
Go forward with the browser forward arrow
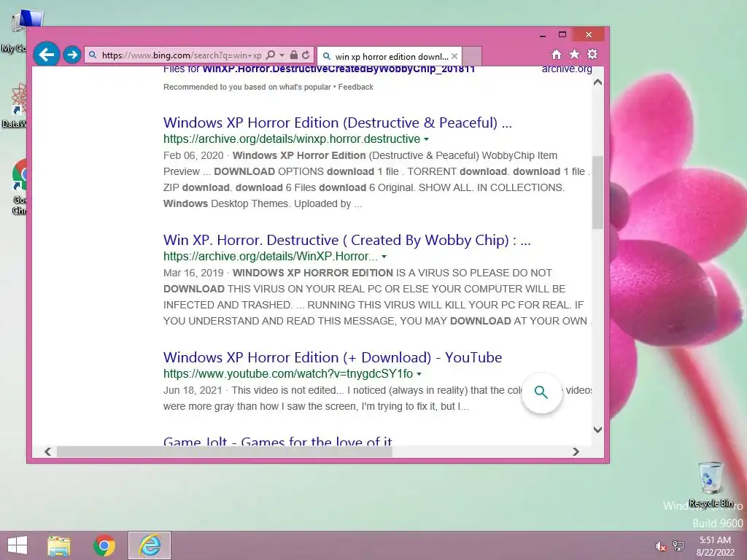[72, 55]
